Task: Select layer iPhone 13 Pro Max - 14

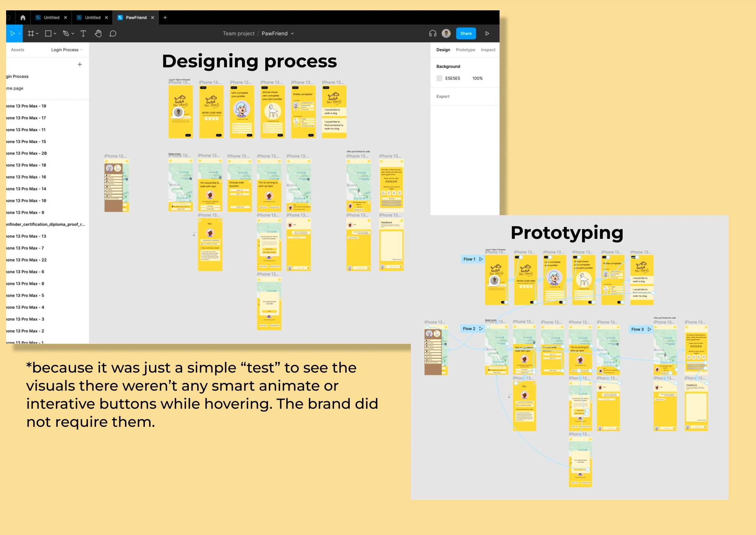Action: [x=47, y=189]
